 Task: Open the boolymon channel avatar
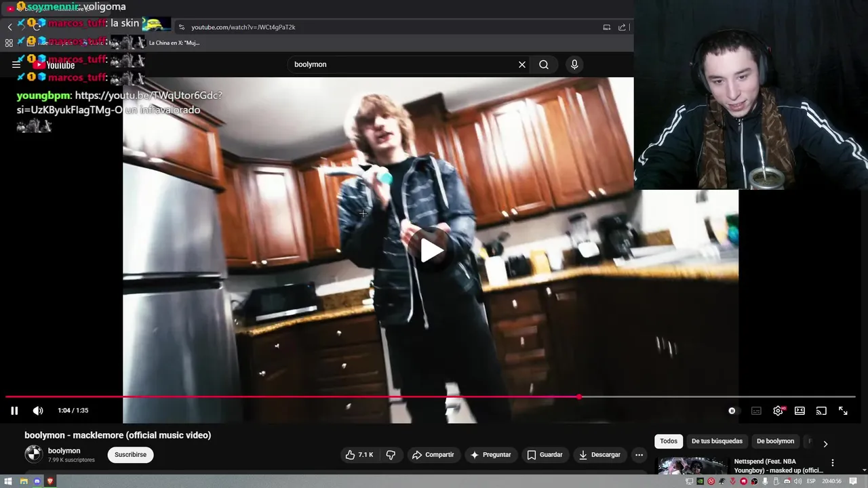click(x=33, y=454)
